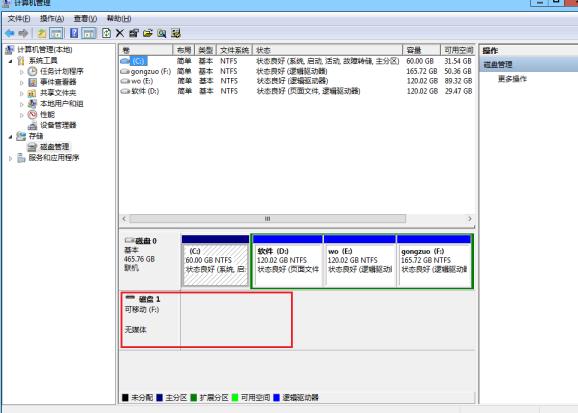Sort by the 容量 column header
Screen dimensions: 578x413
pyautogui.click(x=422, y=50)
